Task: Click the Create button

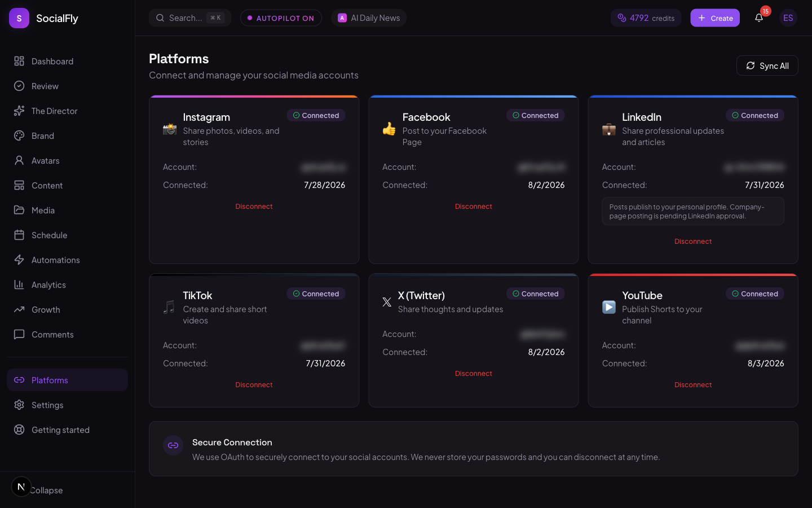Action: pyautogui.click(x=715, y=18)
